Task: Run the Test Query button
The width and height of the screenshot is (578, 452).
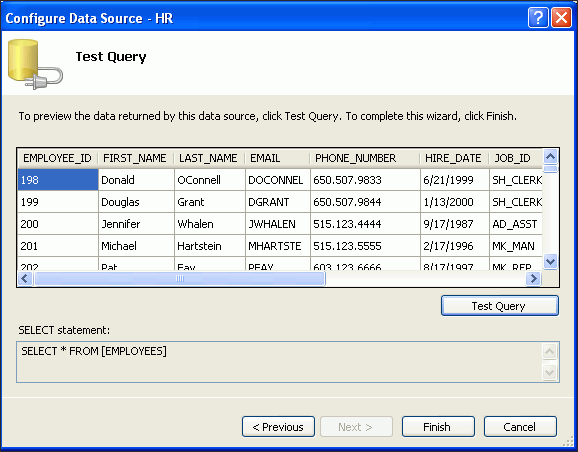Action: [500, 306]
